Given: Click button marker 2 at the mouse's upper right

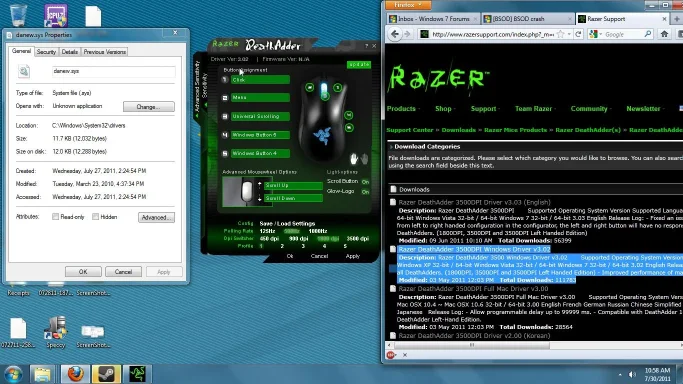Looking at the screenshot, I should [x=338, y=88].
